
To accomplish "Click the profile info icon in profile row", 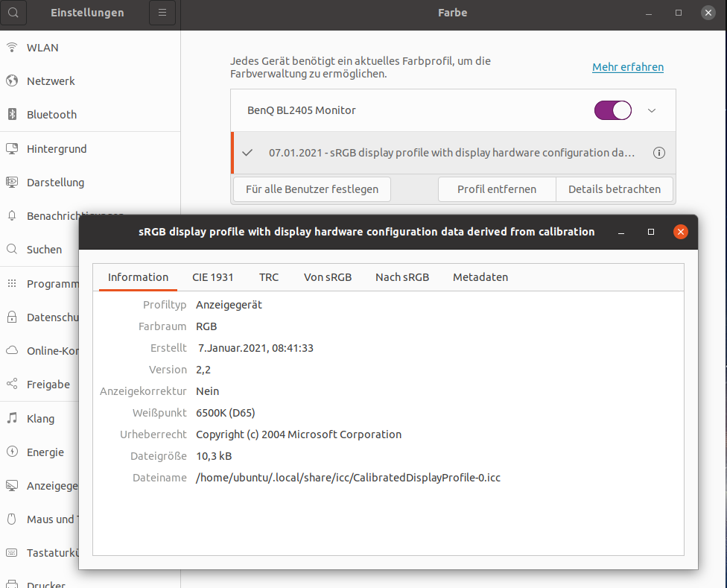I will click(658, 153).
